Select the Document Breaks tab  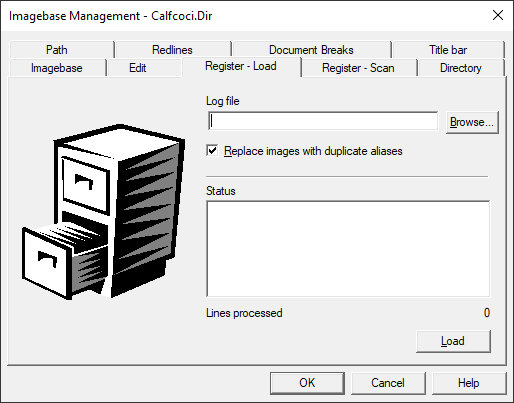click(x=311, y=50)
